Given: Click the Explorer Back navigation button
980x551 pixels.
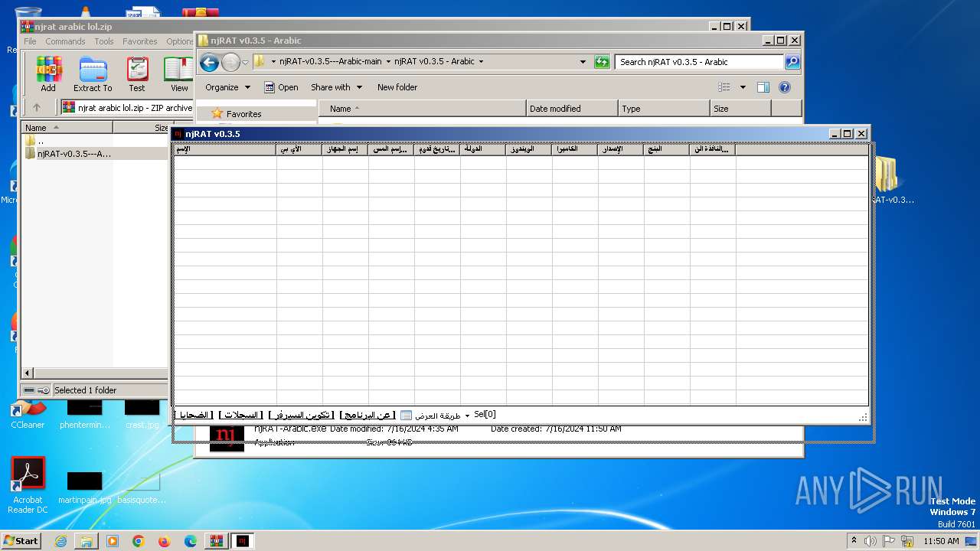Looking at the screenshot, I should 209,63.
